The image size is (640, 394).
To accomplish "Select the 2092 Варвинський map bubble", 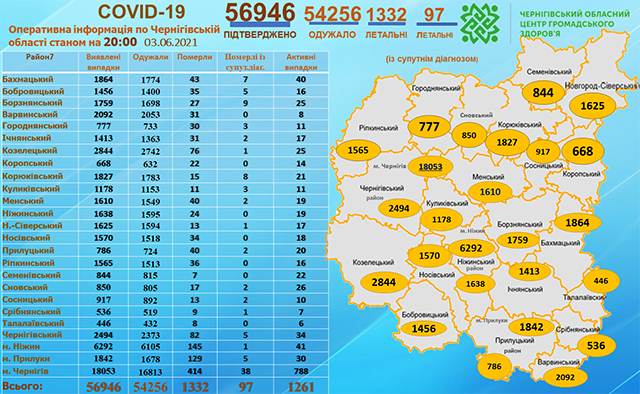I will click(565, 377).
